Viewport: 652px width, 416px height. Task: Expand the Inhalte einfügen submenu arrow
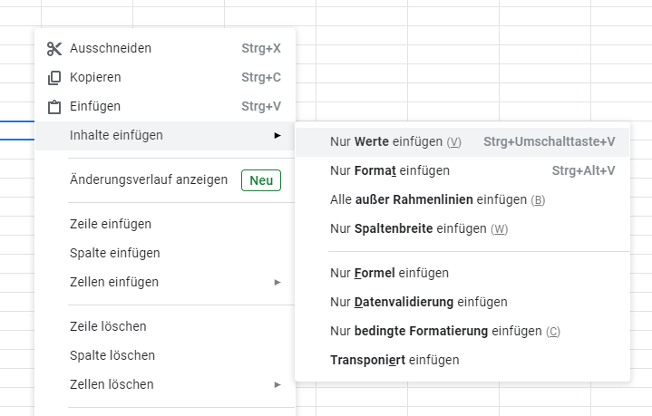[277, 136]
